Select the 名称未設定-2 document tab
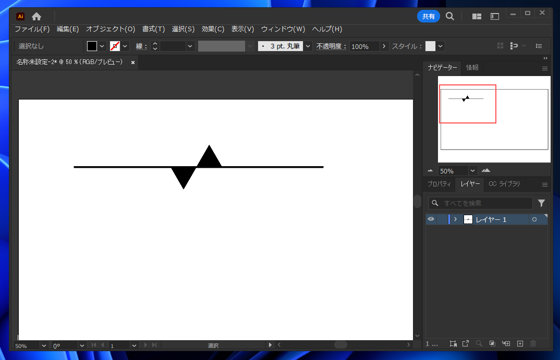This screenshot has height=360, width=560. [70, 62]
